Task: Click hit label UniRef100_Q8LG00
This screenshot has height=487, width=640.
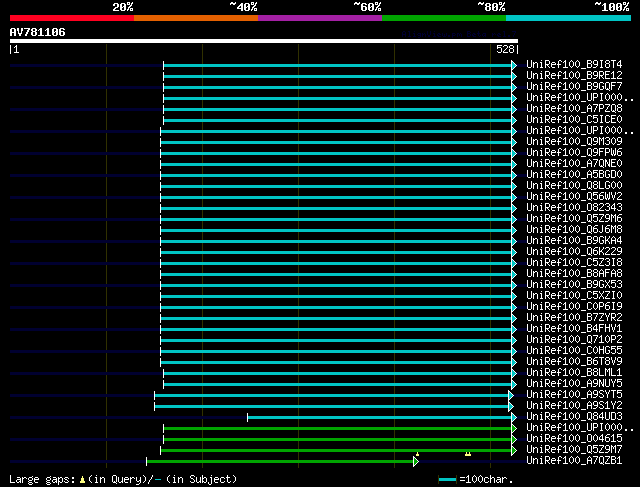Action: point(574,186)
